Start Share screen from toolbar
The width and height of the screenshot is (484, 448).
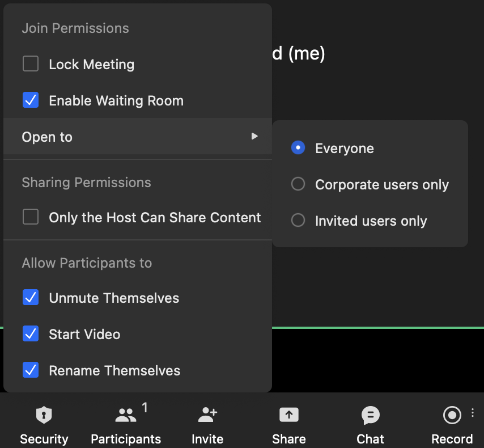pyautogui.click(x=288, y=416)
